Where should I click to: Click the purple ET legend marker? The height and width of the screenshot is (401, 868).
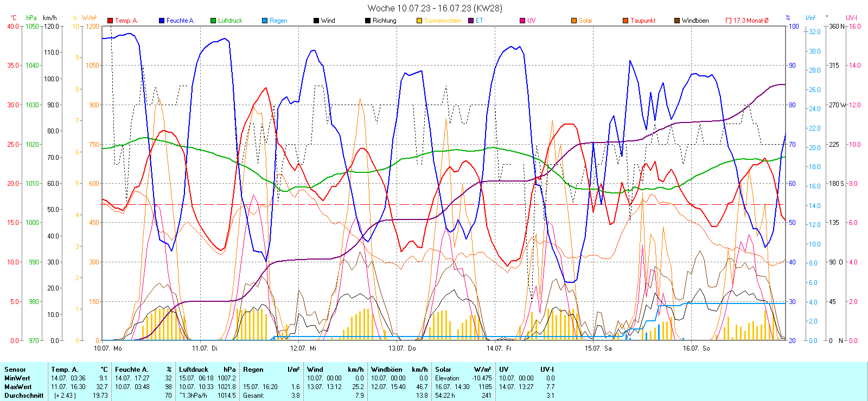click(x=471, y=21)
